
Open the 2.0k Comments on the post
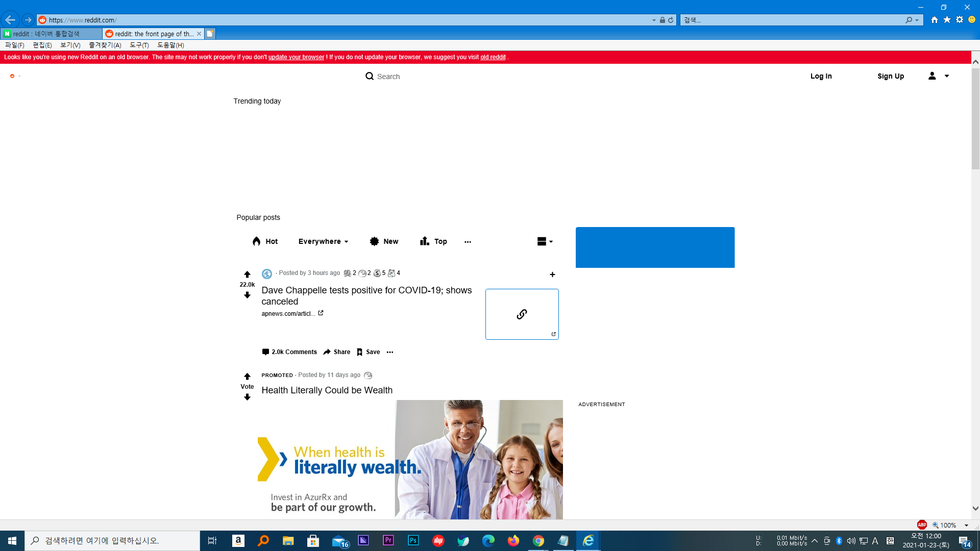point(289,352)
